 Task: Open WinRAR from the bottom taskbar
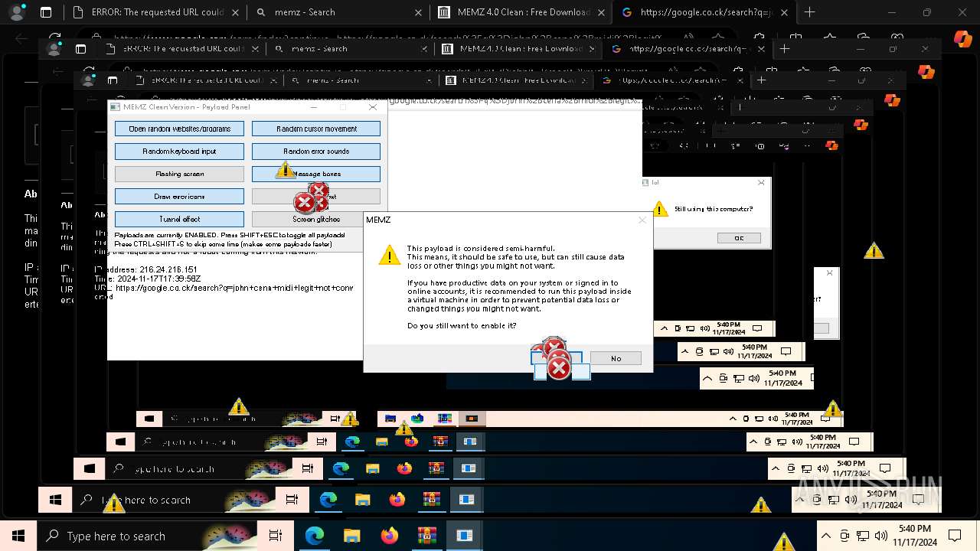tap(426, 536)
